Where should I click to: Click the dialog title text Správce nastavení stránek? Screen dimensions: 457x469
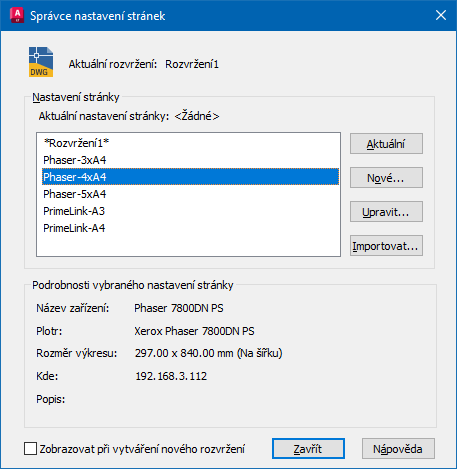(98, 16)
